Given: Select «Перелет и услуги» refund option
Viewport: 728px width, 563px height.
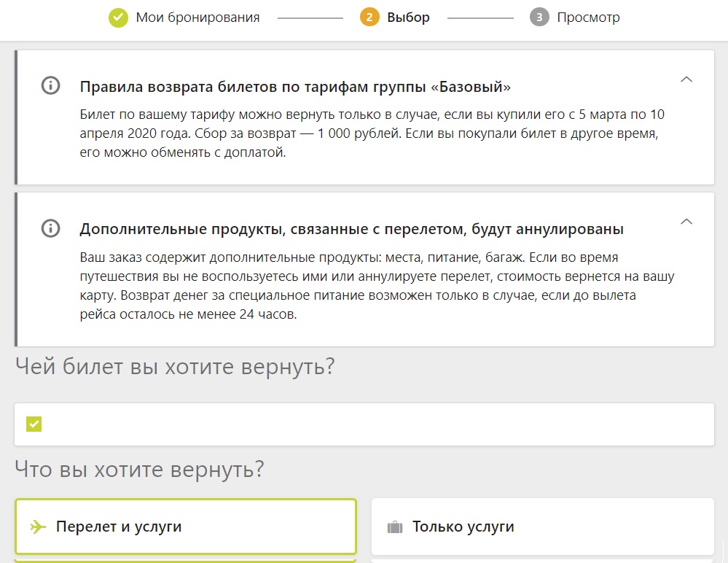Looking at the screenshot, I should pyautogui.click(x=186, y=527).
